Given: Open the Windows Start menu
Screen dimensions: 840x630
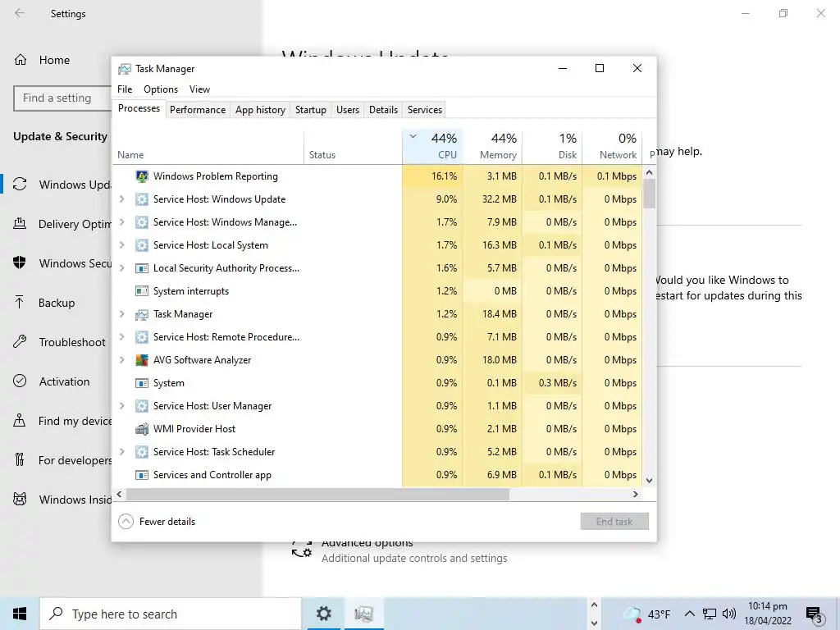Looking at the screenshot, I should click(20, 614).
